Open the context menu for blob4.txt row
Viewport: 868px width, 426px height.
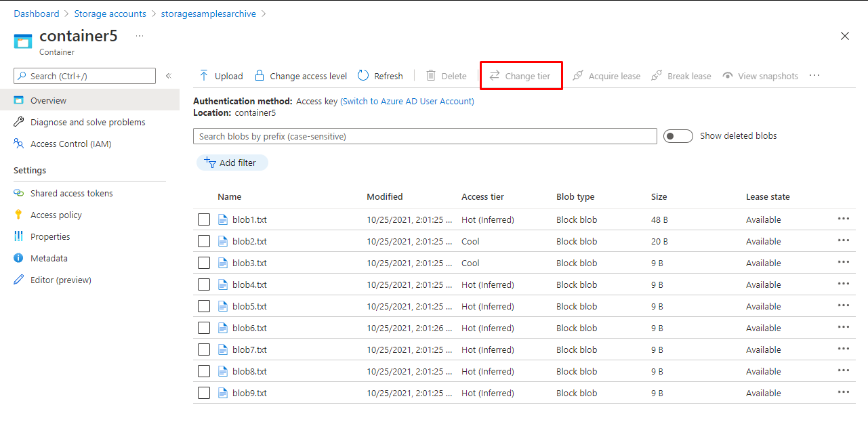pyautogui.click(x=844, y=284)
